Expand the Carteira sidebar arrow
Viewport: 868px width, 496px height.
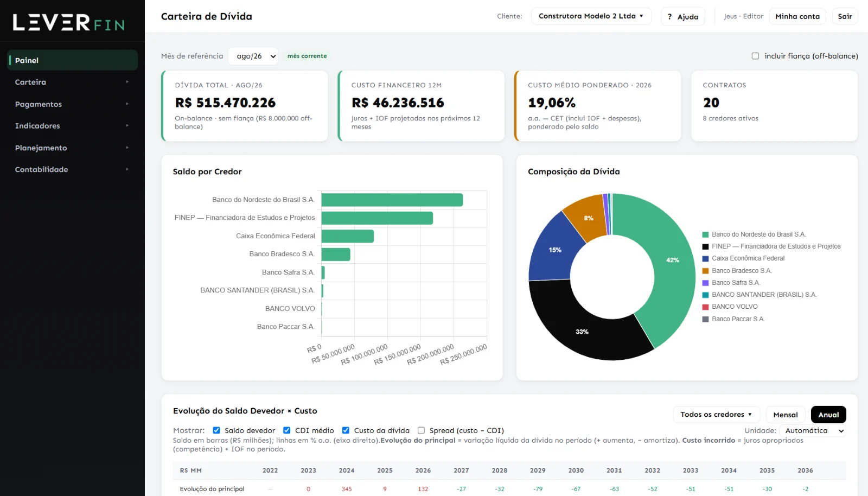tap(127, 82)
